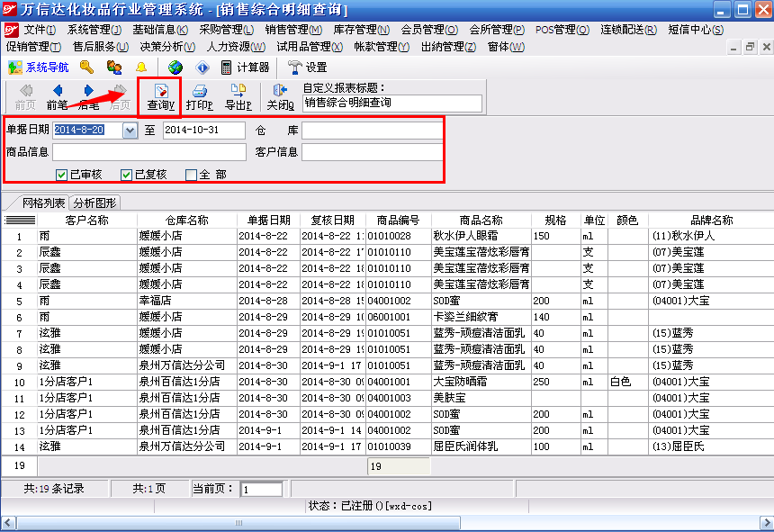Viewport: 774px width, 532px height.
Task: Go to next record (后笔)
Action: pyautogui.click(x=89, y=97)
